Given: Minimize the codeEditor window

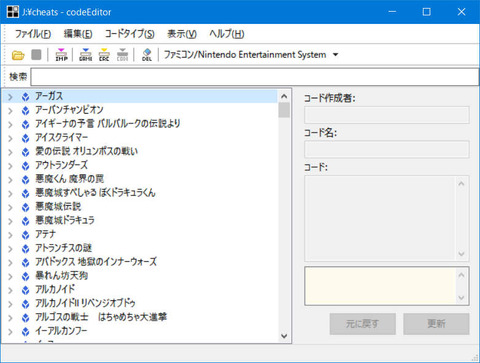Looking at the screenshot, I should [392, 12].
